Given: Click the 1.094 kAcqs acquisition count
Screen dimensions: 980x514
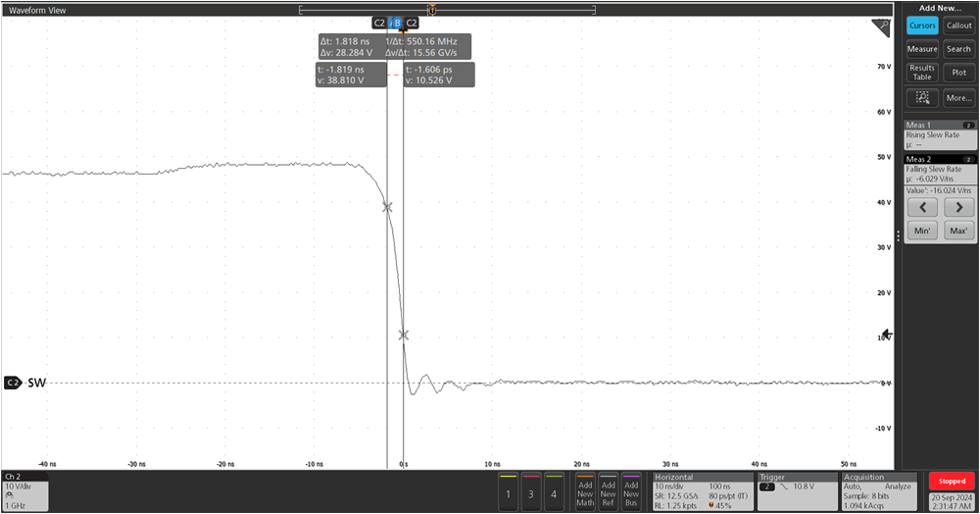Looking at the screenshot, I should point(865,505).
